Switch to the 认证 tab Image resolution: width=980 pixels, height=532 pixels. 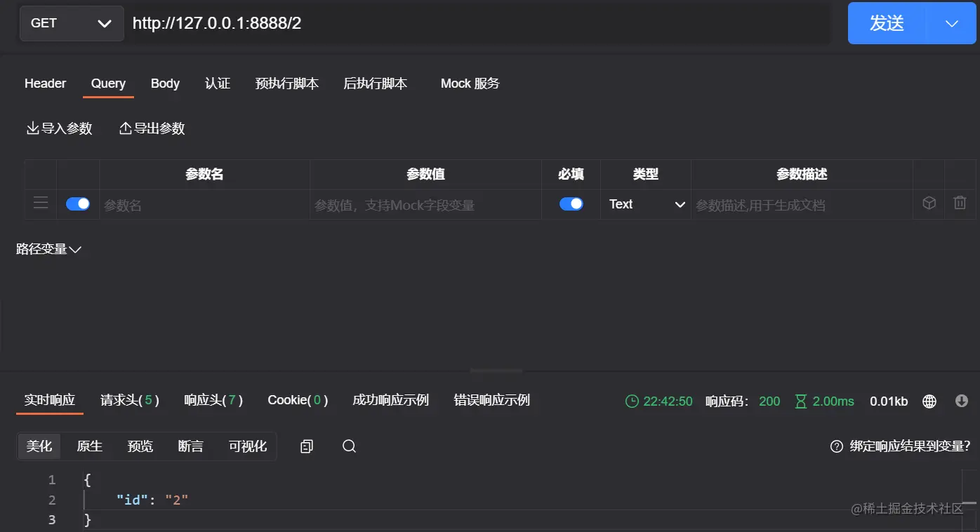(218, 84)
